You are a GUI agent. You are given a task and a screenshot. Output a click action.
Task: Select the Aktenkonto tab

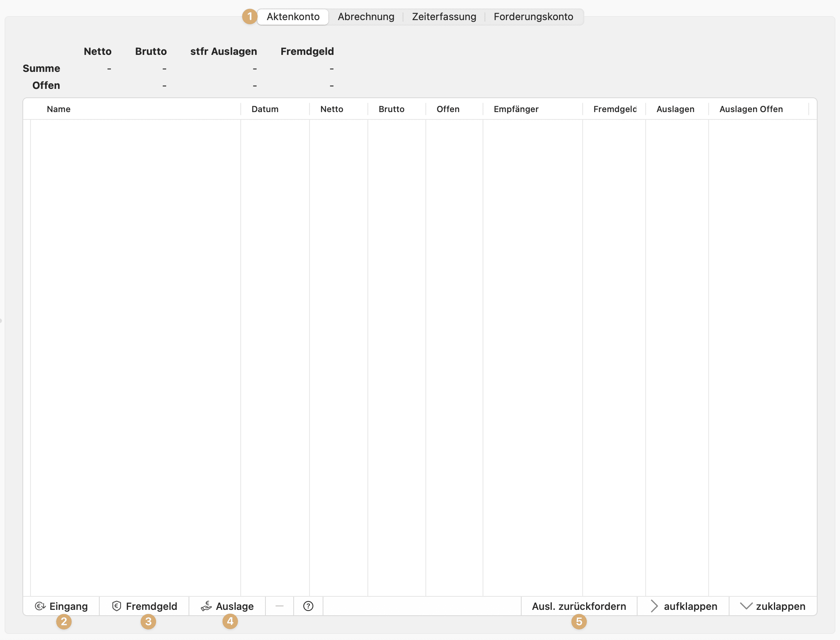[x=293, y=17]
